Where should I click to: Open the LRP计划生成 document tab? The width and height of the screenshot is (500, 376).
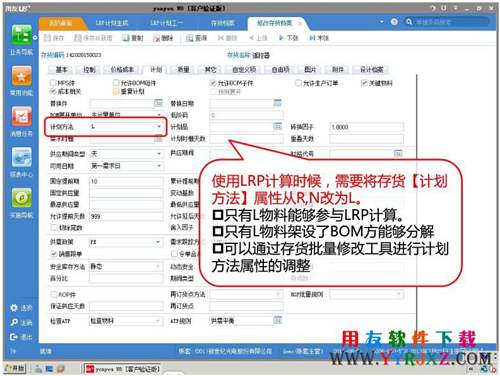112,23
